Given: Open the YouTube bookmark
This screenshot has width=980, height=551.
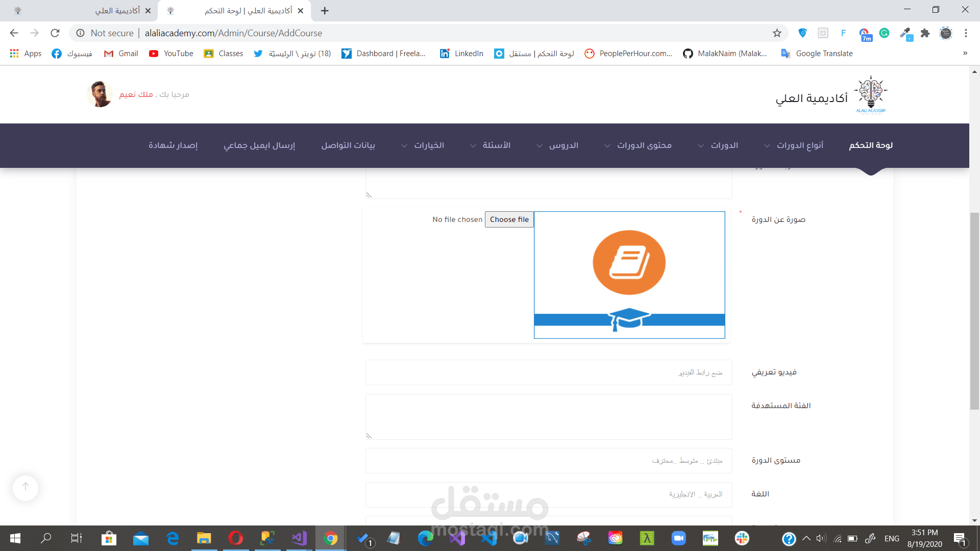Looking at the screenshot, I should pyautogui.click(x=171, y=54).
